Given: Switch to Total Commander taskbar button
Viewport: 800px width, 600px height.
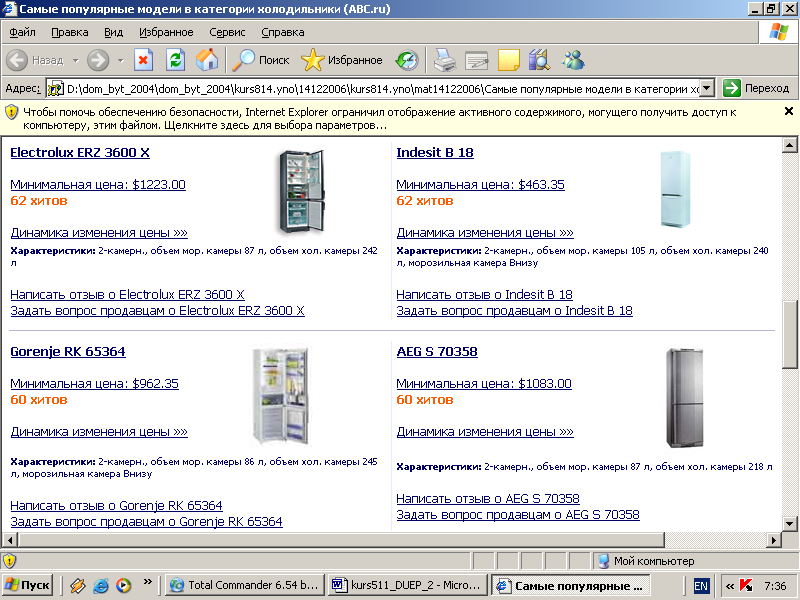Looking at the screenshot, I should click(245, 585).
